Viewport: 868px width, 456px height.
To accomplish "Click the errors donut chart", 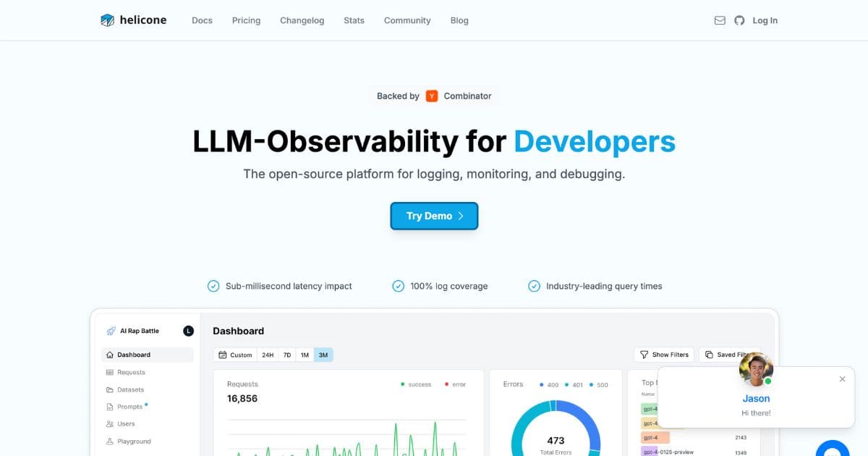I will pyautogui.click(x=556, y=428).
